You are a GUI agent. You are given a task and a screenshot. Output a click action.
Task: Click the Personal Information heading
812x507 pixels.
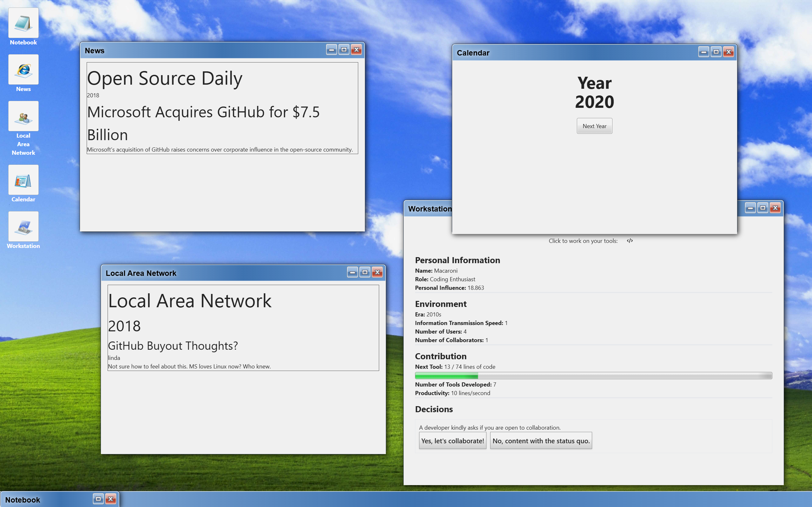point(457,260)
